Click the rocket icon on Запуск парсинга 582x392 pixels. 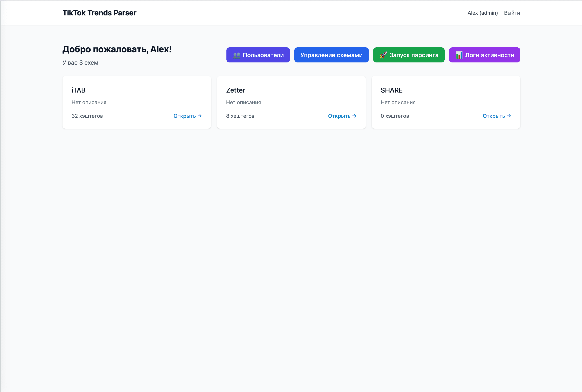383,55
